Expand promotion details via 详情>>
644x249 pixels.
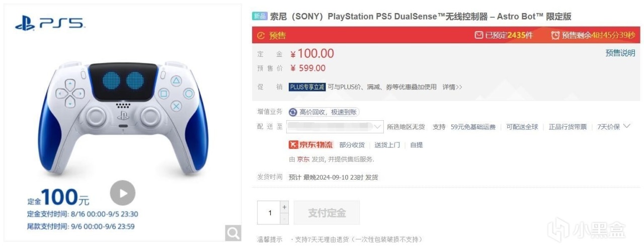pos(452,87)
